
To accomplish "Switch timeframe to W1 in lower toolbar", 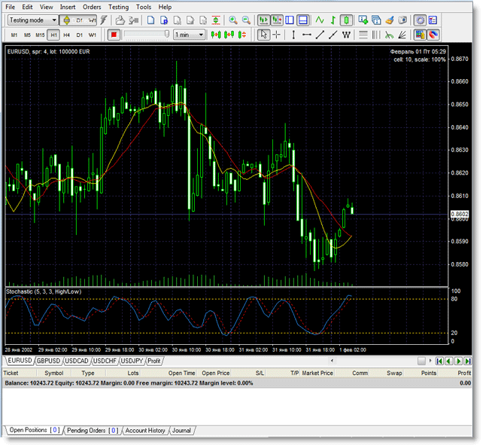I will tap(93, 35).
